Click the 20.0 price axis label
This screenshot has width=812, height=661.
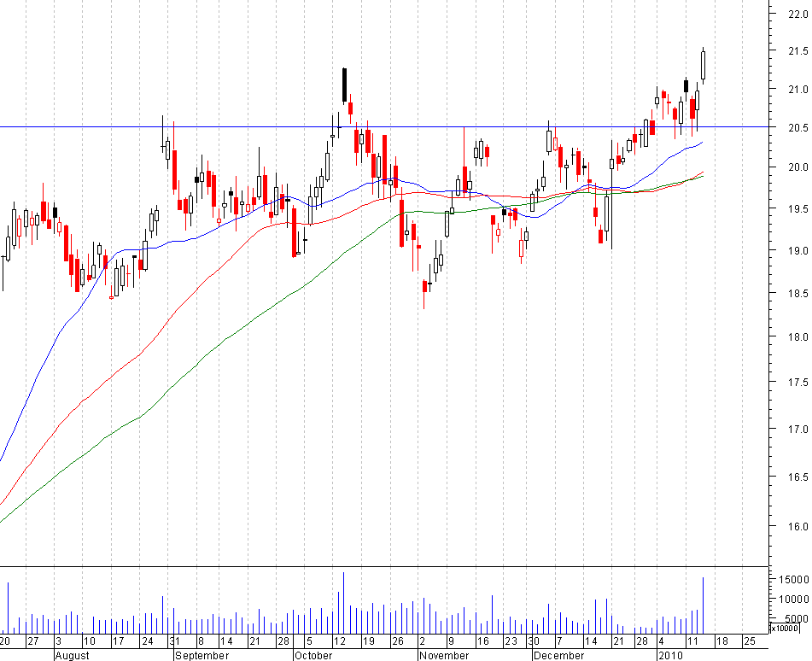coord(798,167)
